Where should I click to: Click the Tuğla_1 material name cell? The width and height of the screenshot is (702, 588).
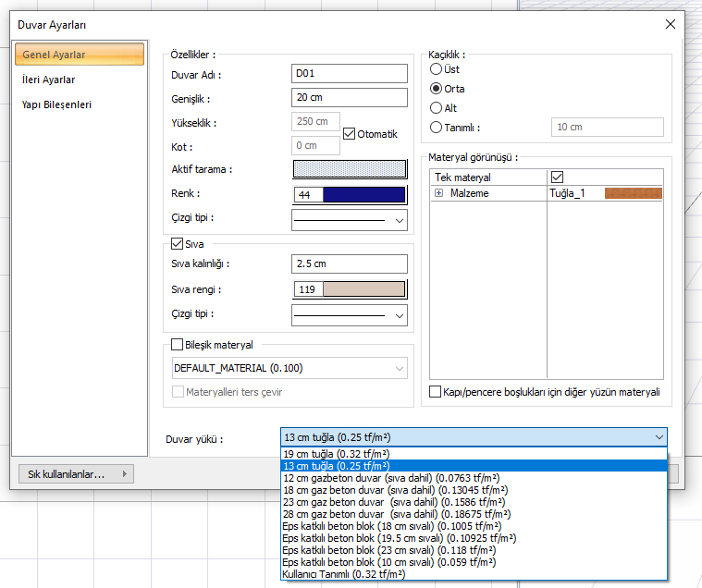click(x=567, y=193)
